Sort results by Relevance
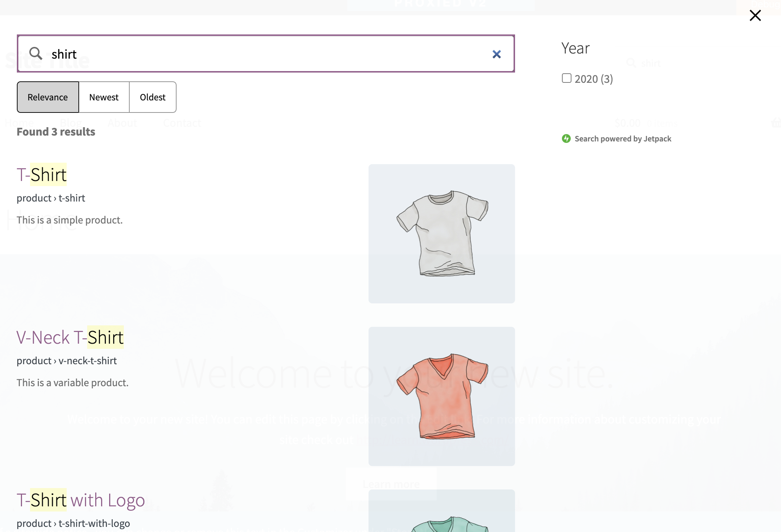 pos(48,97)
